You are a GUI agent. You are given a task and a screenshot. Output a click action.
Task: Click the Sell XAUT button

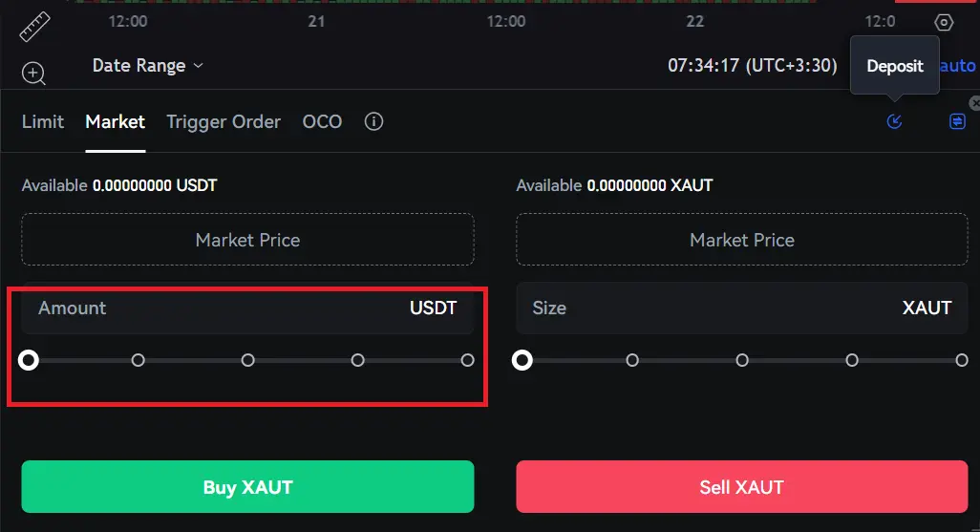[x=741, y=487]
